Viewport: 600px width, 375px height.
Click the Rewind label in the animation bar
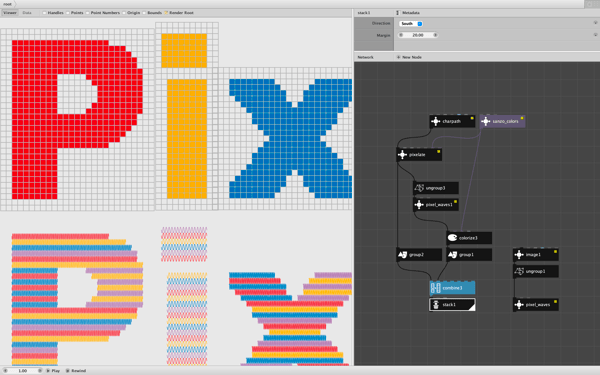click(x=78, y=371)
